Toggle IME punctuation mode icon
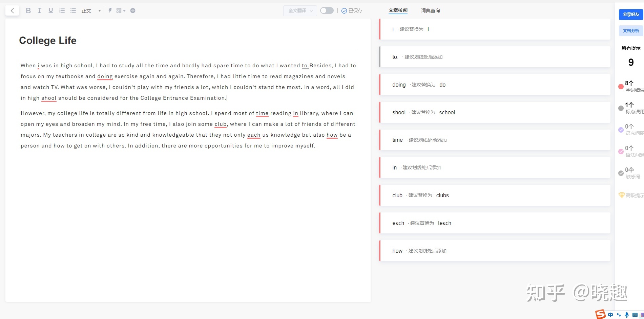Image resolution: width=644 pixels, height=319 pixels. [x=619, y=315]
